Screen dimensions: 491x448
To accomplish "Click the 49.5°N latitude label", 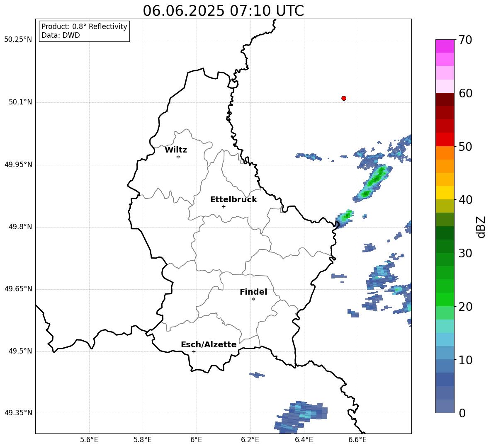I will [x=20, y=351].
